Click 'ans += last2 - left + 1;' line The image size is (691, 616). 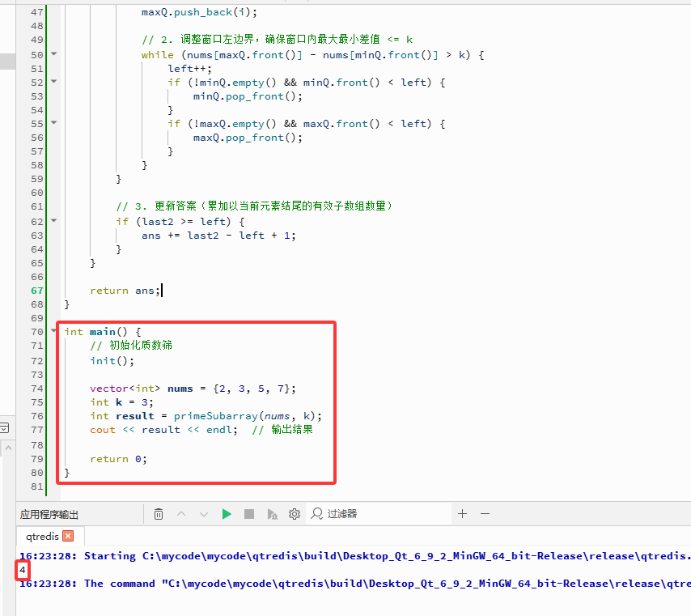218,236
